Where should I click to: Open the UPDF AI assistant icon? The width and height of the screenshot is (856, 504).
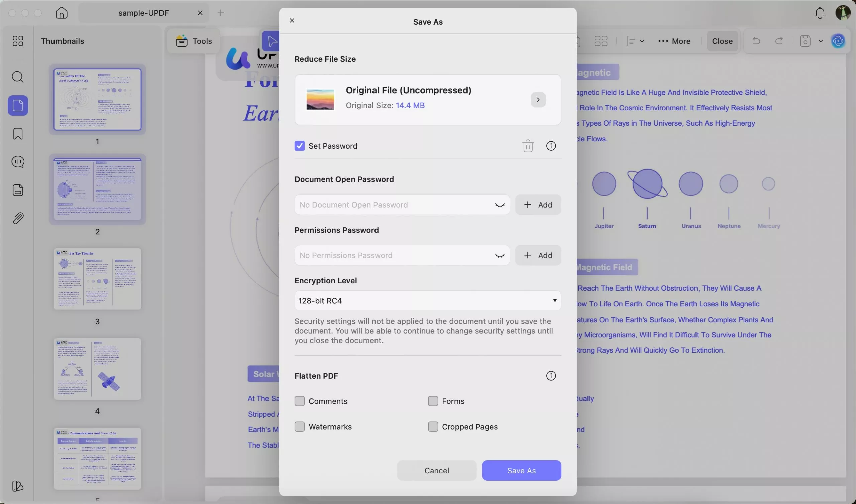(x=838, y=41)
